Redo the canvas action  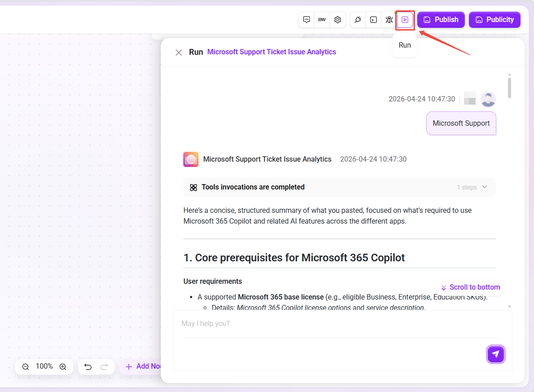tap(104, 367)
